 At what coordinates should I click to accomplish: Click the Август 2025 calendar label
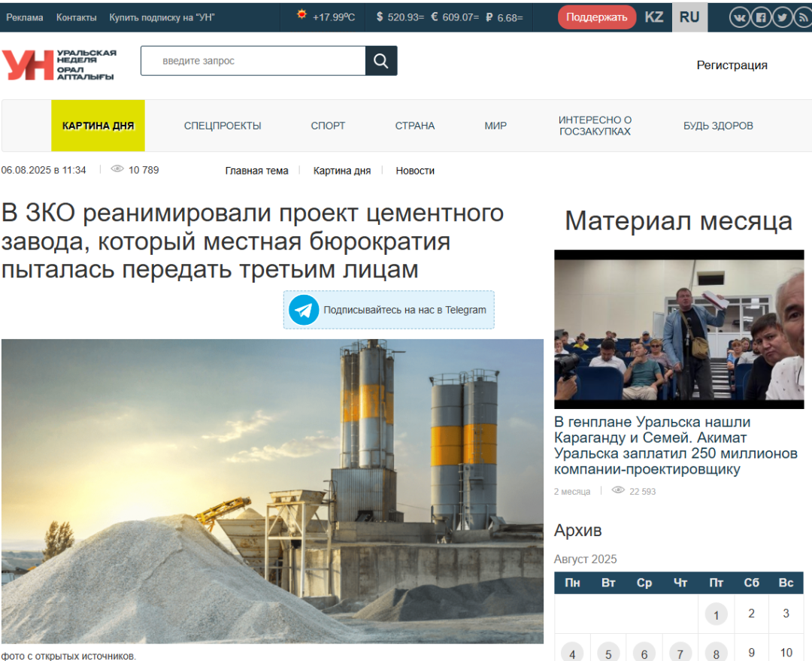585,559
